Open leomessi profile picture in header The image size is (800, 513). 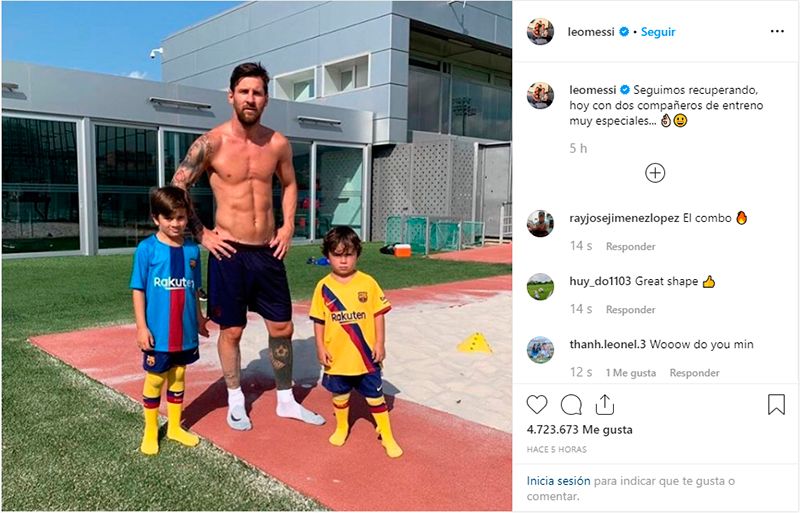pos(540,32)
